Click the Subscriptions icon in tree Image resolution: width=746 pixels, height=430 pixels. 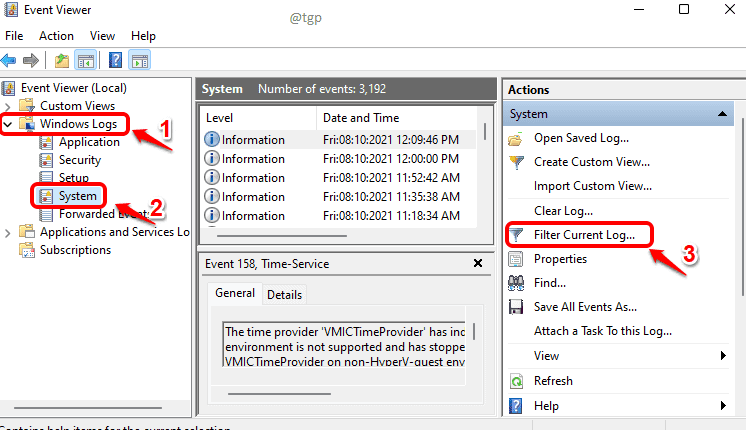pos(27,250)
